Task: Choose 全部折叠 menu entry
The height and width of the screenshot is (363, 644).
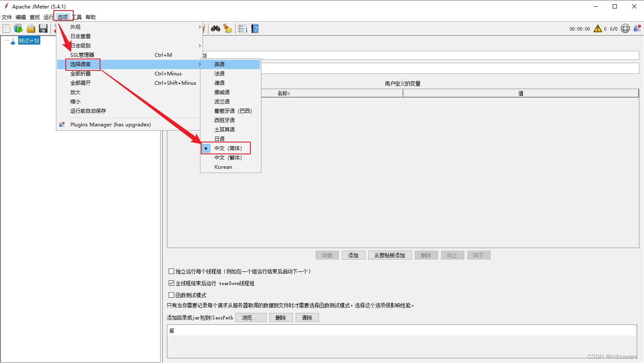Action: tap(130, 74)
